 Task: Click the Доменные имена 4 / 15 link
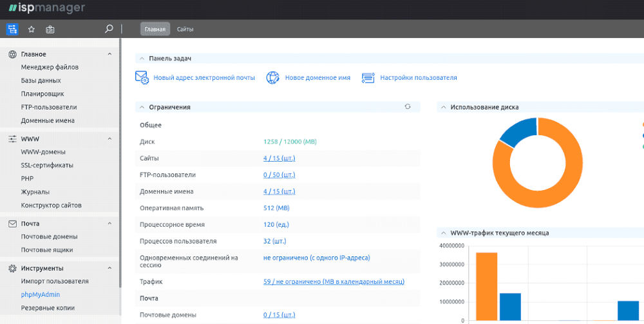click(279, 191)
